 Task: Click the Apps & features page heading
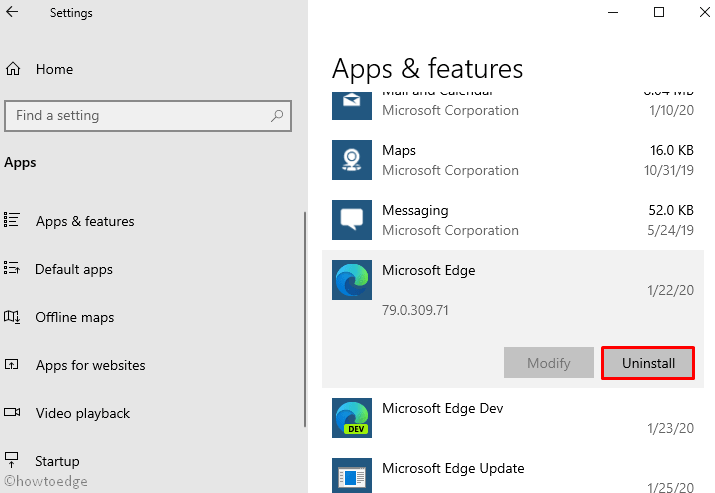coord(427,69)
